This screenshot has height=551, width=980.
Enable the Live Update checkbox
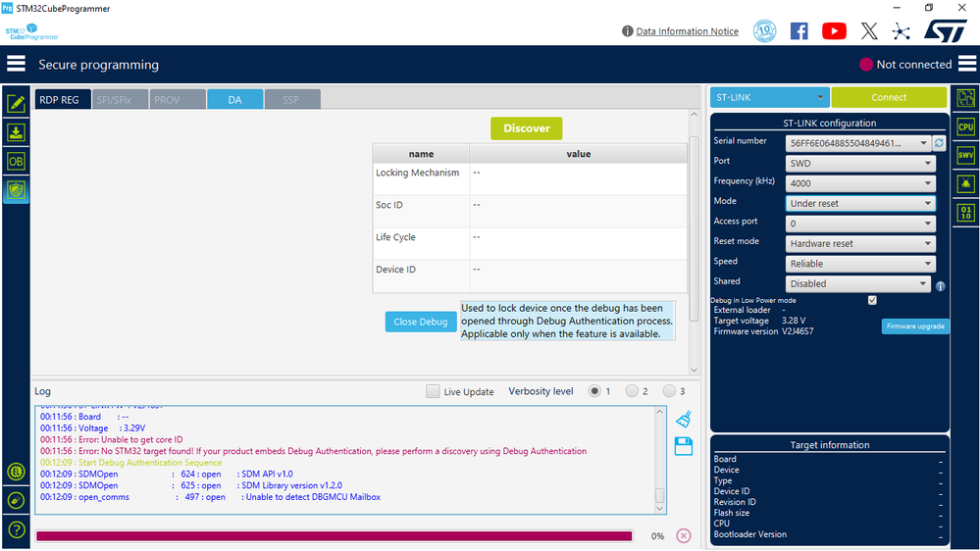433,391
